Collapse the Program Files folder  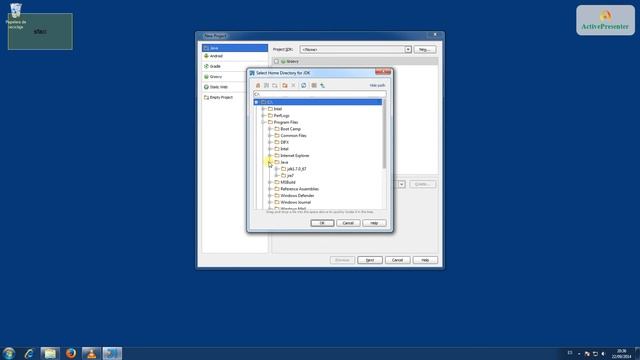click(263, 122)
